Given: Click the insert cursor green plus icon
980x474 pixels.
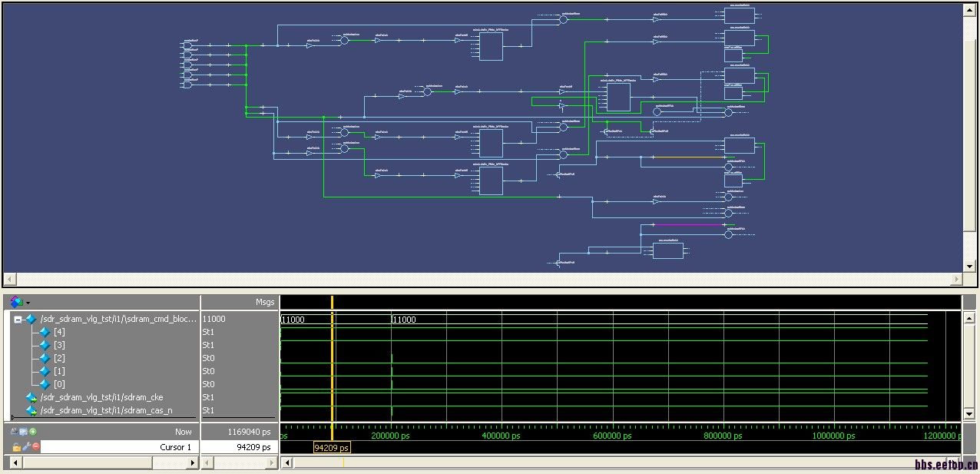Looking at the screenshot, I should (x=33, y=432).
